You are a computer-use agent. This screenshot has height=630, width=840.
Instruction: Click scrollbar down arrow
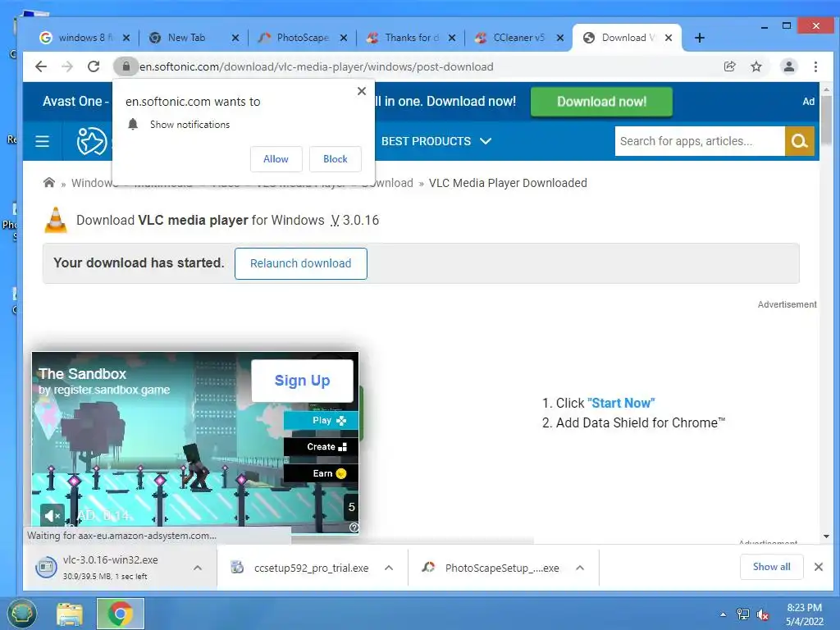click(826, 536)
